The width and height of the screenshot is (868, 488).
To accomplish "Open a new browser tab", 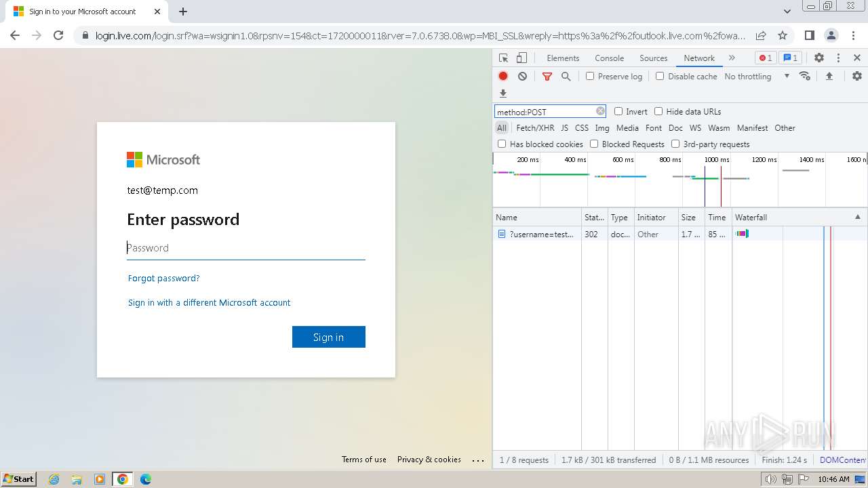I will pyautogui.click(x=183, y=12).
